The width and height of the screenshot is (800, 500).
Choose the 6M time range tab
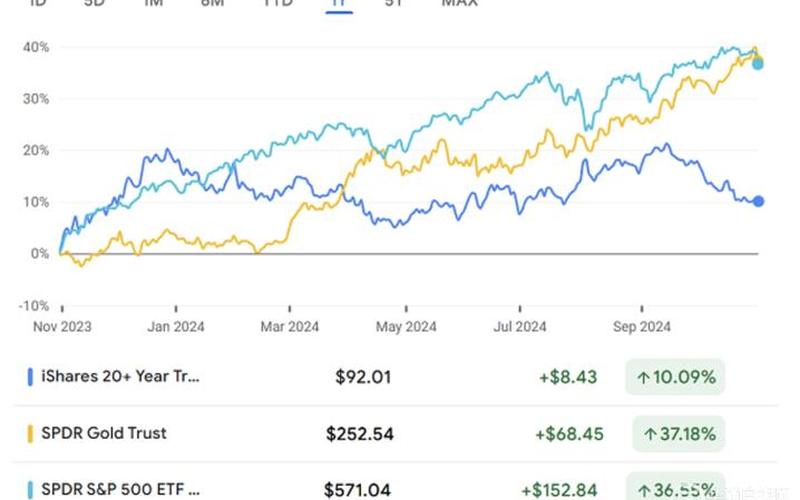(212, 3)
